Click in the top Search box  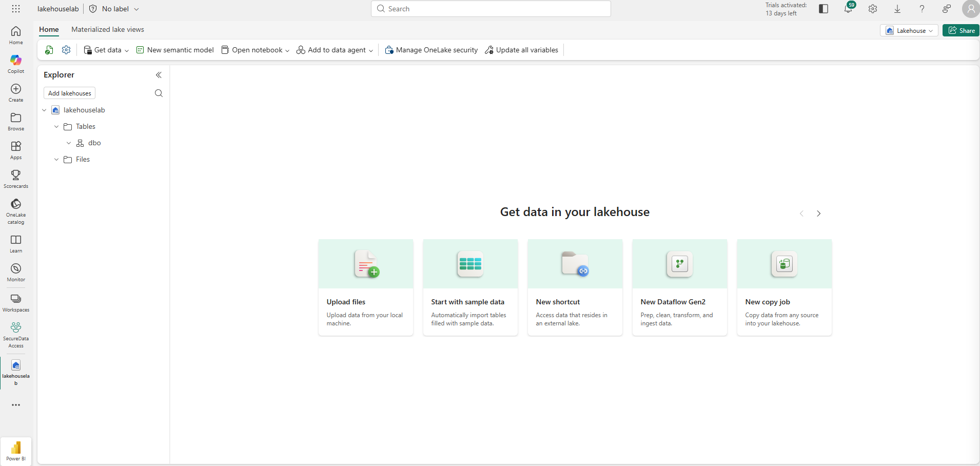[491, 9]
